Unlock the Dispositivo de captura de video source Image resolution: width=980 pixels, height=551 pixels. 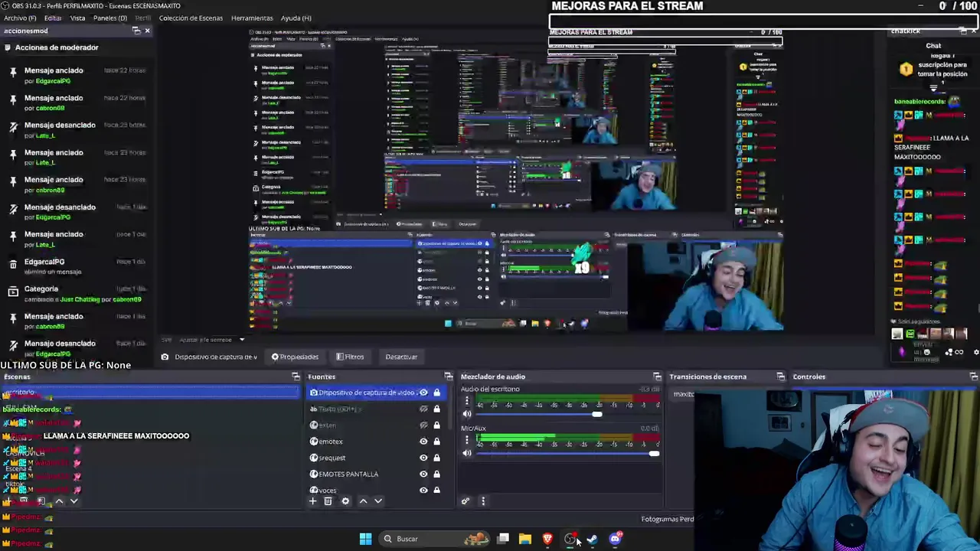[436, 393]
